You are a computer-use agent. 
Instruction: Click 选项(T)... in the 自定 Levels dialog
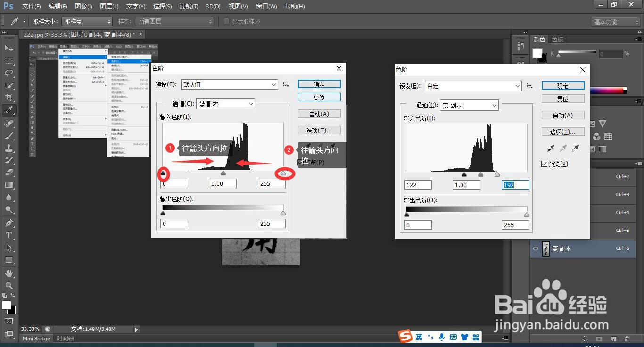[563, 132]
